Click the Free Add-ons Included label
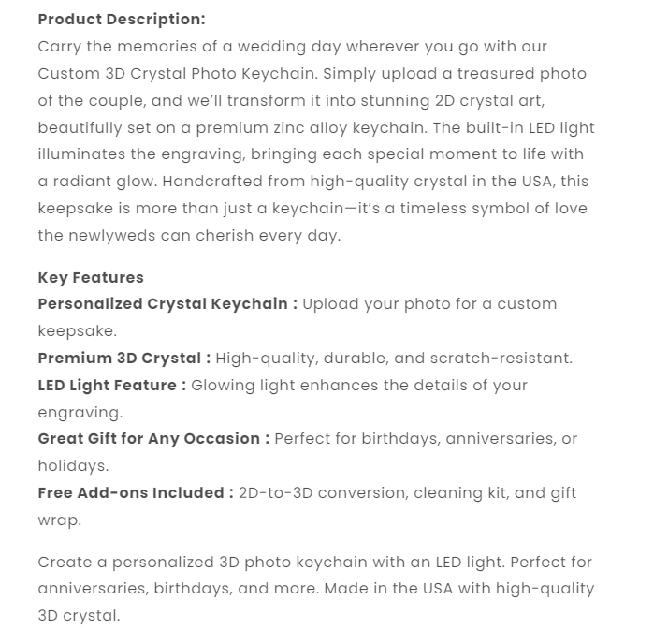 (x=136, y=493)
